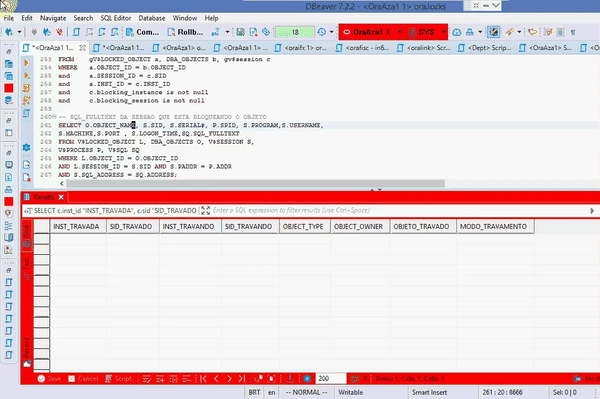Screen dimensions: 600x399
Task: Open the Database menu
Action: [152, 18]
